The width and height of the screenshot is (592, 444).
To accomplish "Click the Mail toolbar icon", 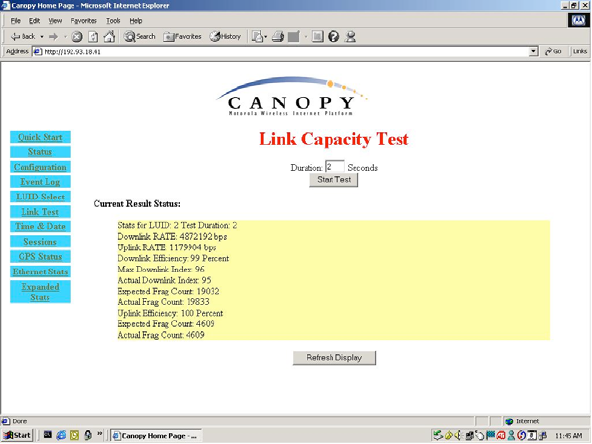I will coord(257,37).
